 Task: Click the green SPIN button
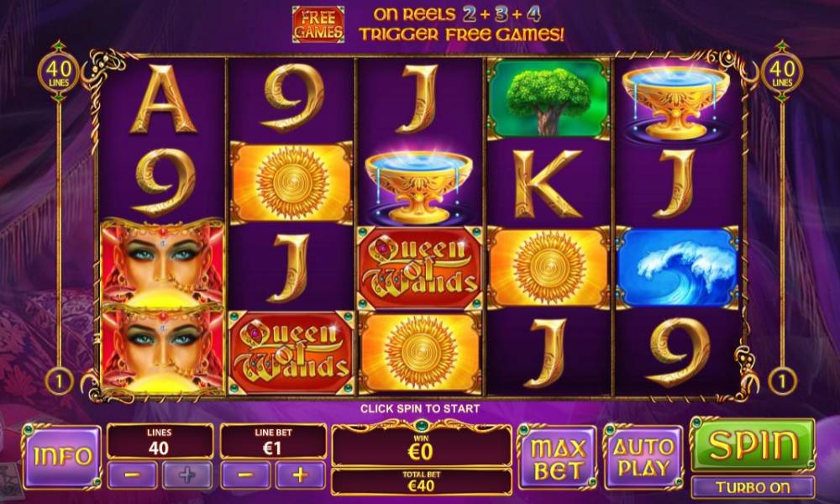point(753,444)
